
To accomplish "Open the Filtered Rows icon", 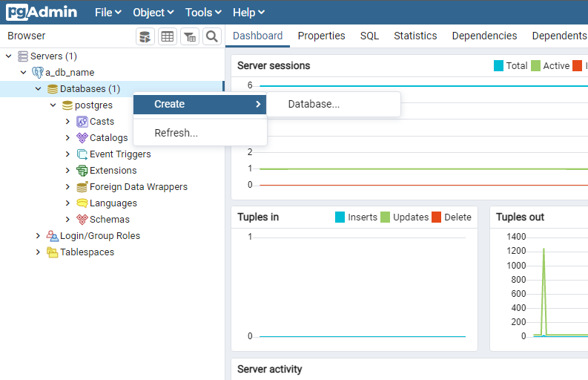I will [x=190, y=36].
